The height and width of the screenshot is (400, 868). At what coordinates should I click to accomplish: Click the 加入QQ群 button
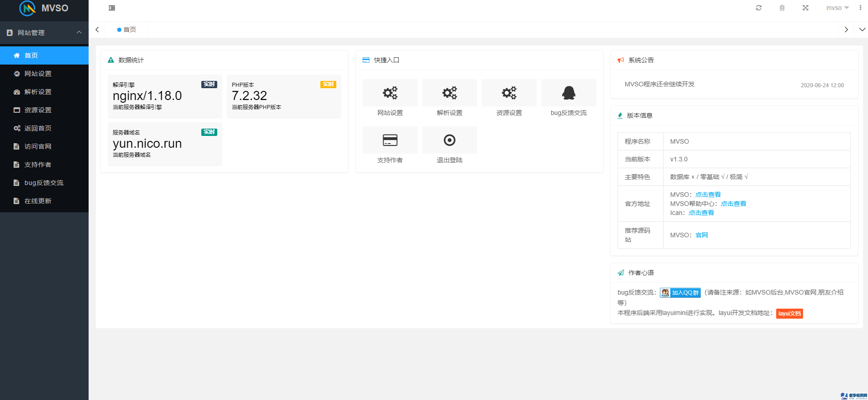point(680,293)
